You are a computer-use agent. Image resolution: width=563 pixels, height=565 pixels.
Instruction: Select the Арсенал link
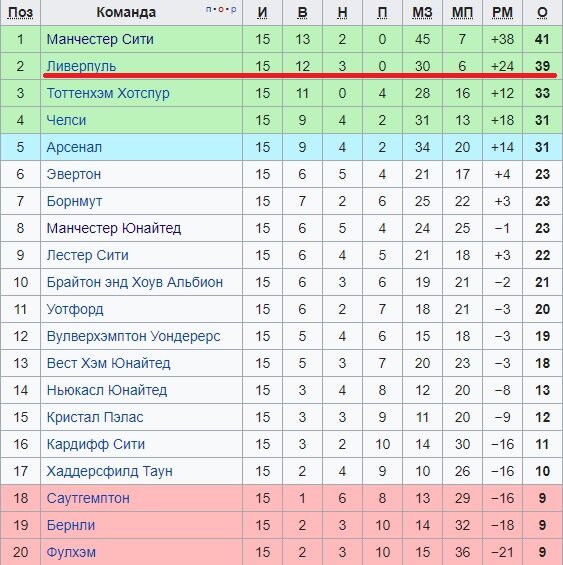point(74,147)
